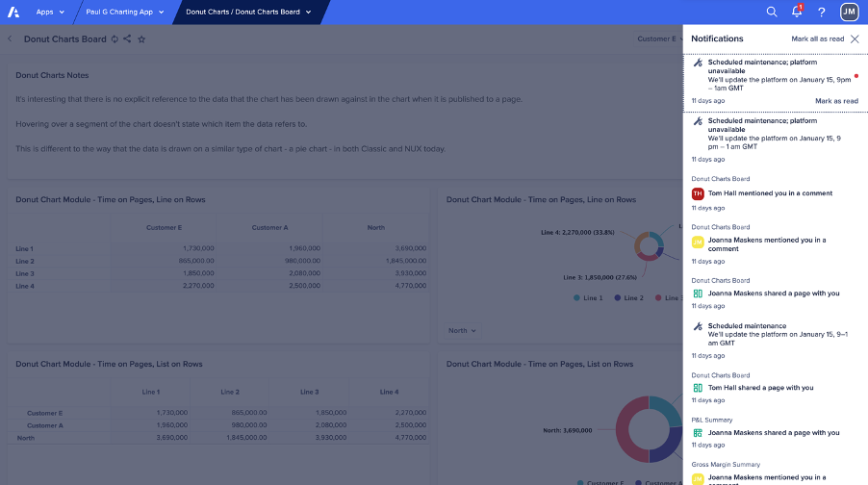The width and height of the screenshot is (868, 485).
Task: Click the back arrow beside Donut Charts Board
Action: pyautogui.click(x=10, y=39)
